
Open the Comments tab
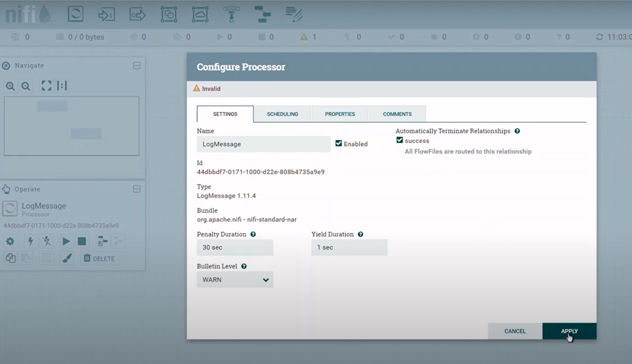click(397, 114)
